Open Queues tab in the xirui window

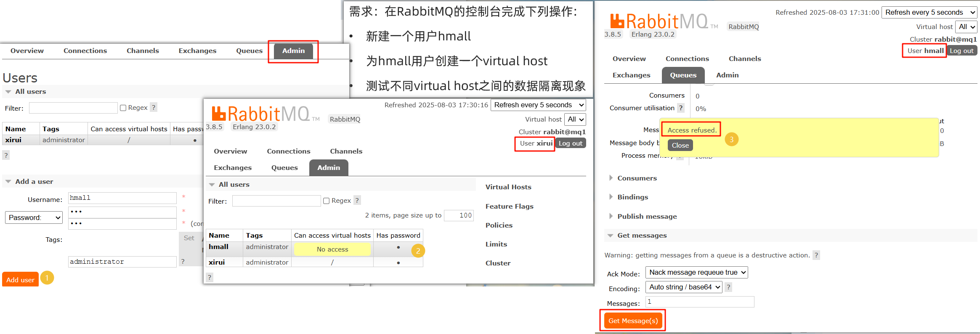pyautogui.click(x=284, y=168)
